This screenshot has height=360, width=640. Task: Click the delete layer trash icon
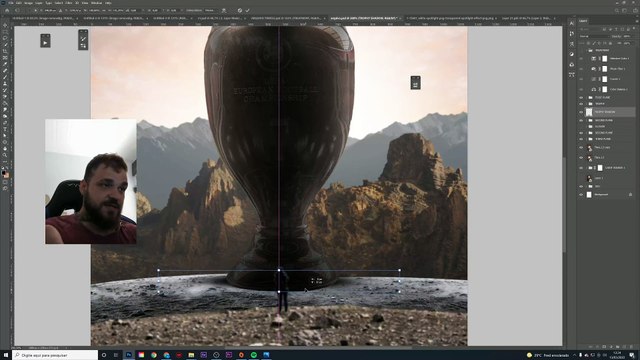click(631, 347)
